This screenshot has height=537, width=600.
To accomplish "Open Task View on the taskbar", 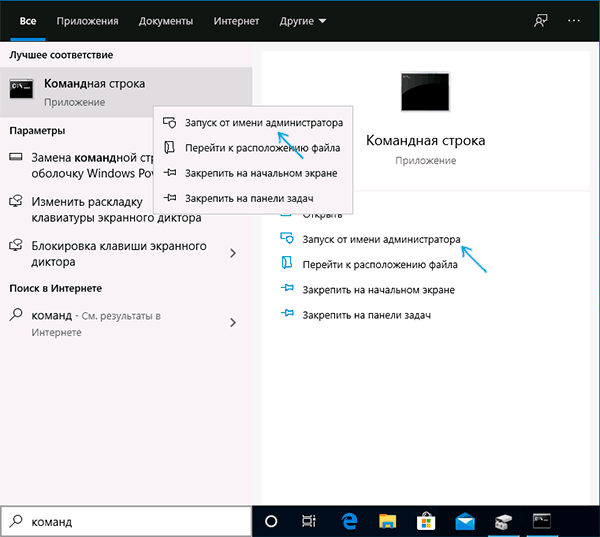I will (308, 521).
